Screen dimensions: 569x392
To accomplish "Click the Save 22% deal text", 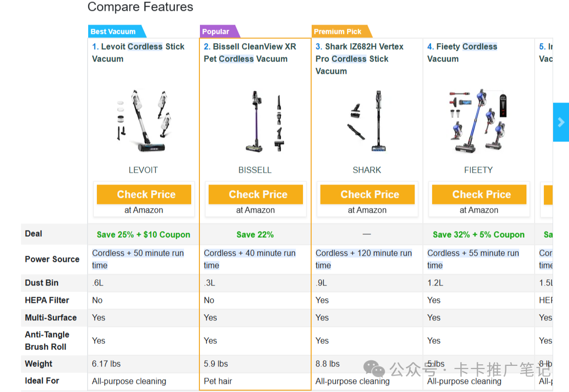I will click(255, 235).
